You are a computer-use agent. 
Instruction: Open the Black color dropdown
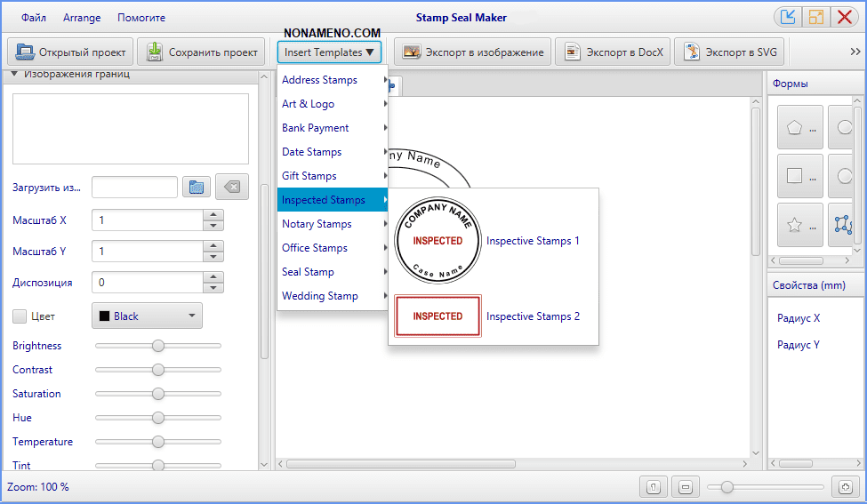tap(147, 316)
